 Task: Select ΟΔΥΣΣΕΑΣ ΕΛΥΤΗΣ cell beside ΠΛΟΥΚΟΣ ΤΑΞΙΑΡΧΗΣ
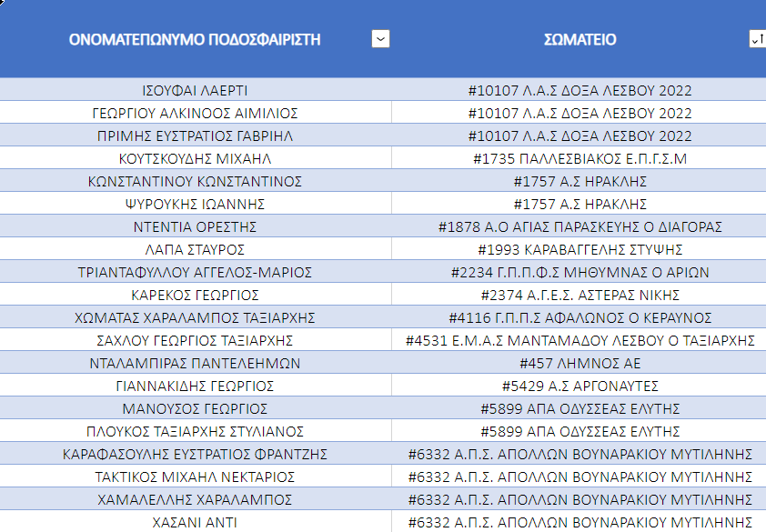pos(579,430)
